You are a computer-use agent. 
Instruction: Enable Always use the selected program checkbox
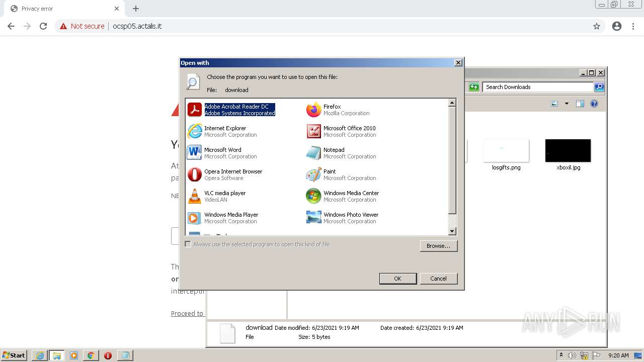coord(188,244)
